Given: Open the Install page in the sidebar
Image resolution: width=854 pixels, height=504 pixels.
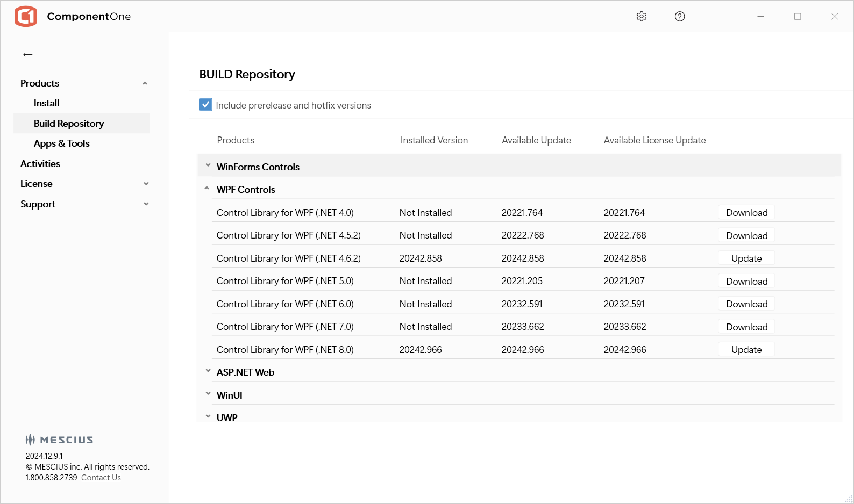Looking at the screenshot, I should point(47,103).
